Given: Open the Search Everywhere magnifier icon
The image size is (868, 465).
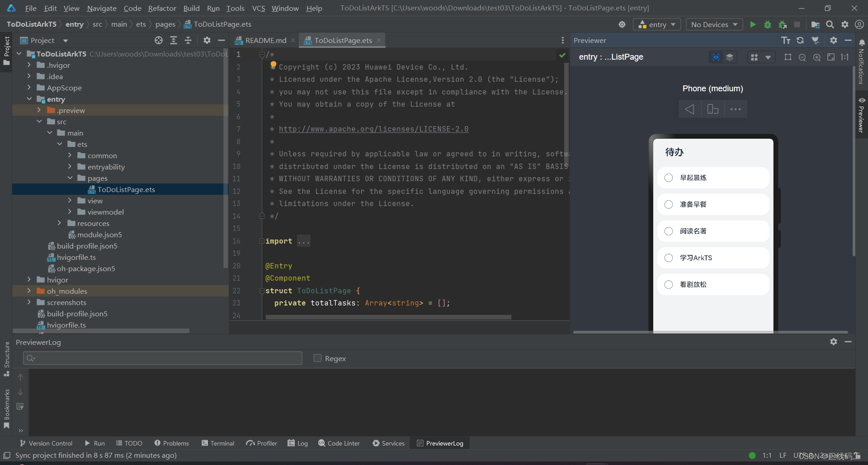Looking at the screenshot, I should click(x=830, y=24).
